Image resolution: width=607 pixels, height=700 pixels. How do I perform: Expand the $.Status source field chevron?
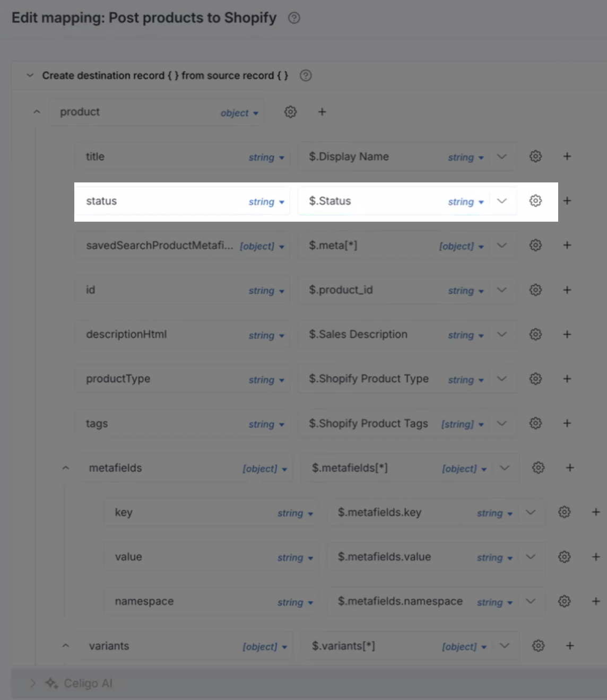[502, 201]
